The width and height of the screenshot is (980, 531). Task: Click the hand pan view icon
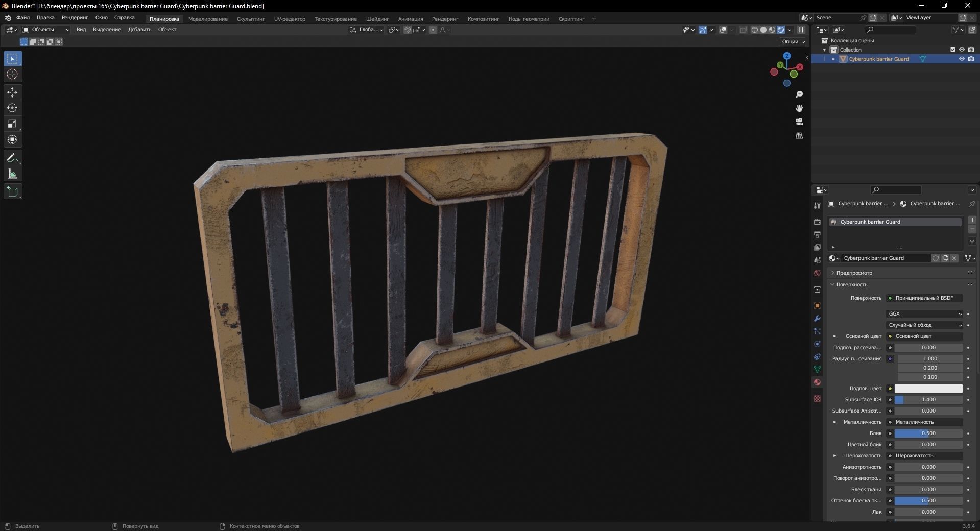[x=799, y=108]
